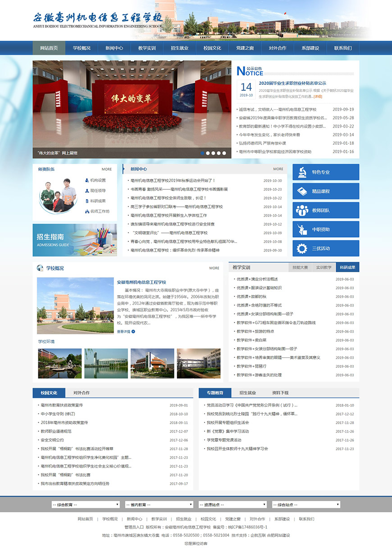Activate the 科研成果 filter in 教学实训
392x553 pixels.
point(348,267)
